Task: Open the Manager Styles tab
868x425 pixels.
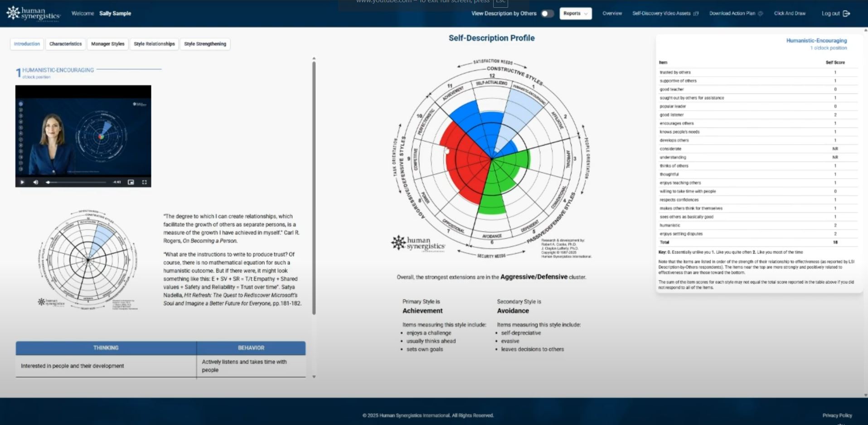Action: point(107,44)
